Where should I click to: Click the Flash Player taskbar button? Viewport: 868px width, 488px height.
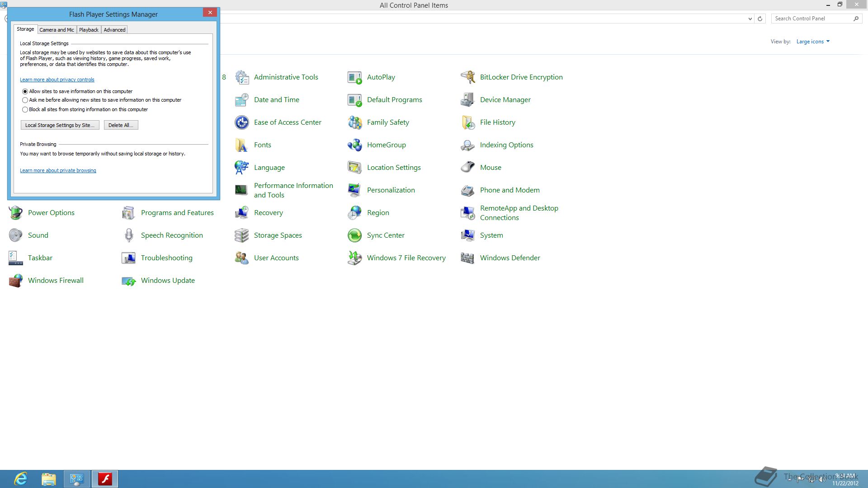pos(105,479)
